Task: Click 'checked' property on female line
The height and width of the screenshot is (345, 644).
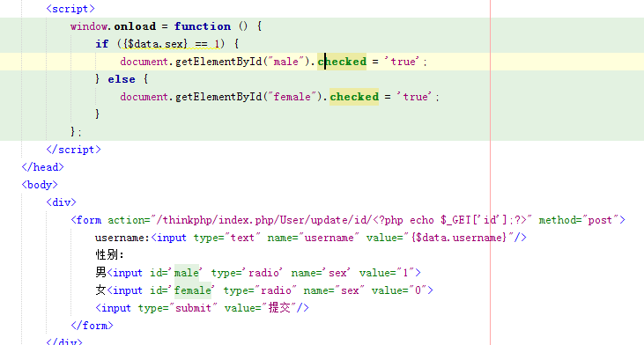Action: click(354, 97)
